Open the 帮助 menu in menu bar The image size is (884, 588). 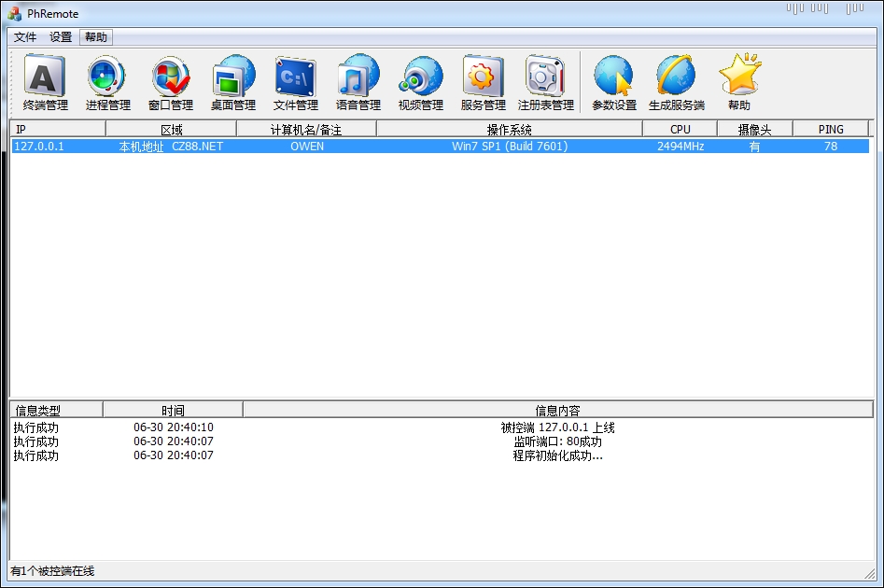[x=96, y=37]
